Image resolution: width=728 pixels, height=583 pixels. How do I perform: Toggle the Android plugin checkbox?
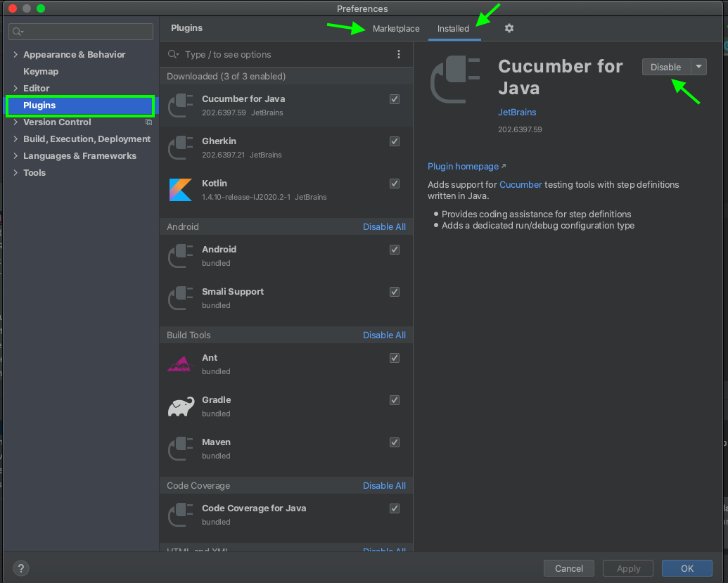(x=395, y=249)
